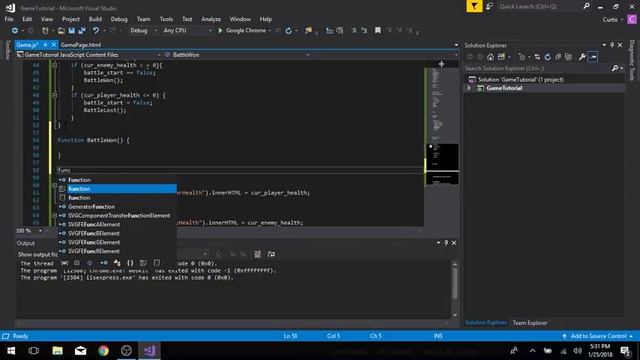Viewport: 640px width, 360px height.
Task: Click the feedback icon beside Quick Launch
Action: click(x=489, y=6)
